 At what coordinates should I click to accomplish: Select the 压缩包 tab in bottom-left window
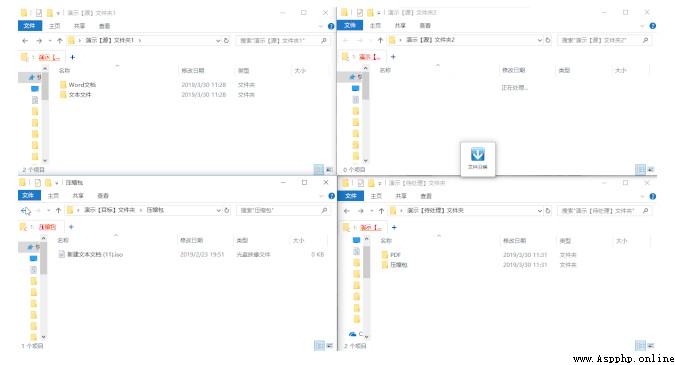(43, 227)
